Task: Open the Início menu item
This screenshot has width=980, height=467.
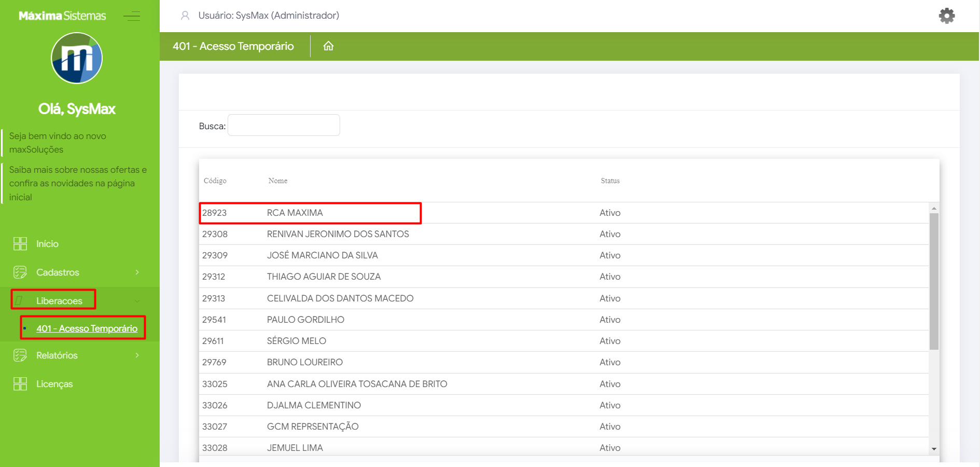Action: [47, 244]
